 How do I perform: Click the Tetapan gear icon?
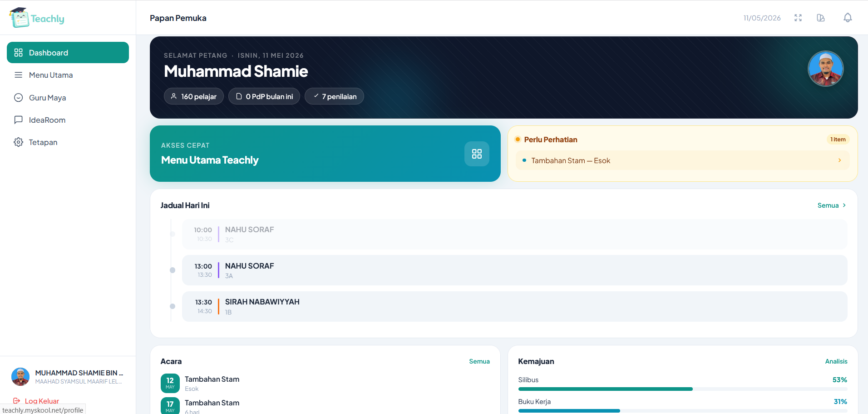click(x=18, y=142)
